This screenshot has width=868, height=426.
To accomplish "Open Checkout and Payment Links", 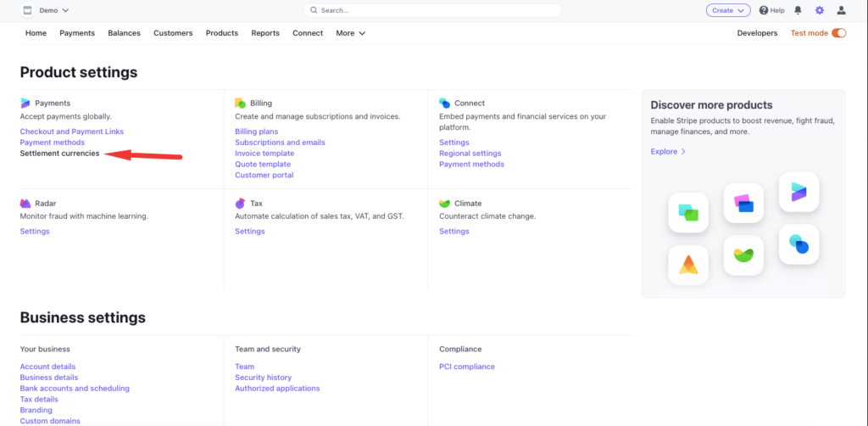I will 72,132.
